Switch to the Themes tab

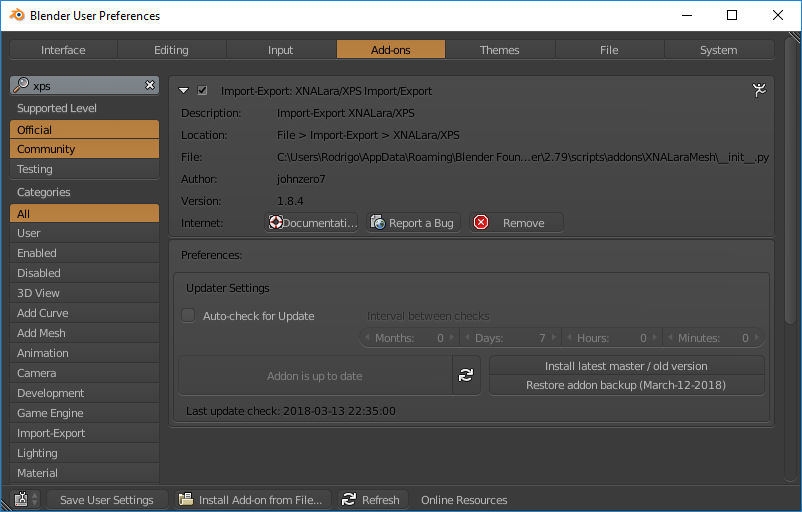[x=499, y=50]
